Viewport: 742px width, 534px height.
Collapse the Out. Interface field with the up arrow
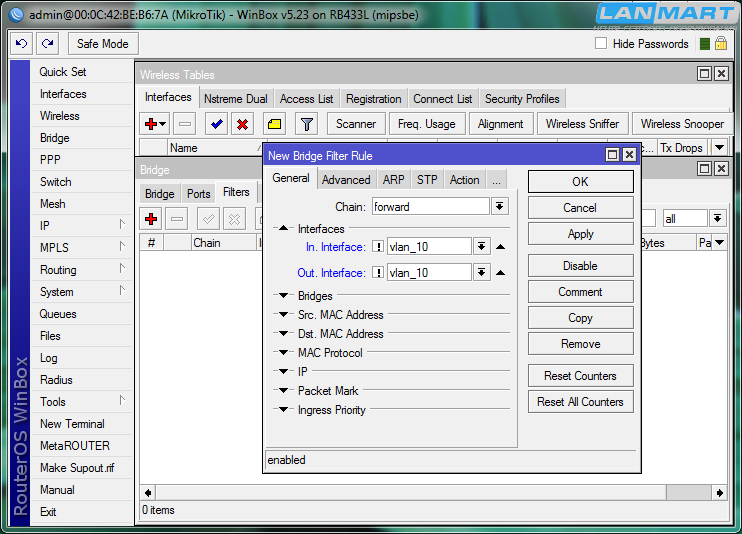(x=500, y=273)
